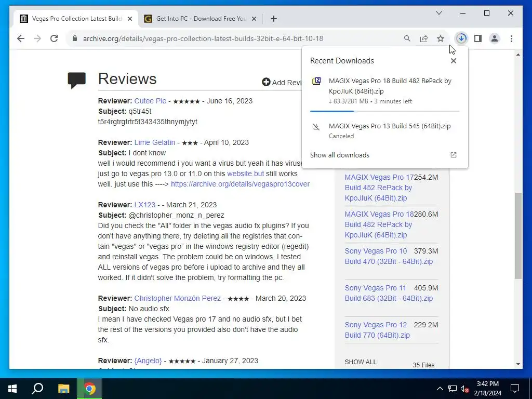
Task: Open reviewer LX123's profile
Action: [145, 205]
